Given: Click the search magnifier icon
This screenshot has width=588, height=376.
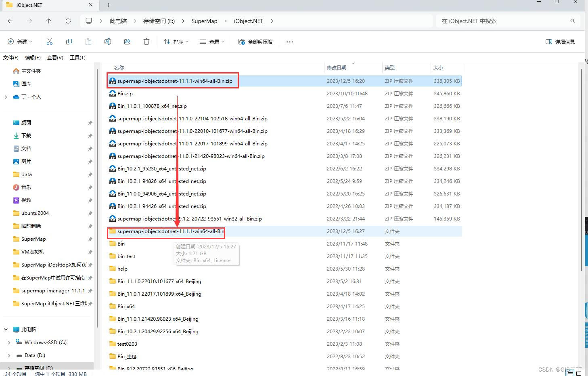Looking at the screenshot, I should click(x=572, y=21).
